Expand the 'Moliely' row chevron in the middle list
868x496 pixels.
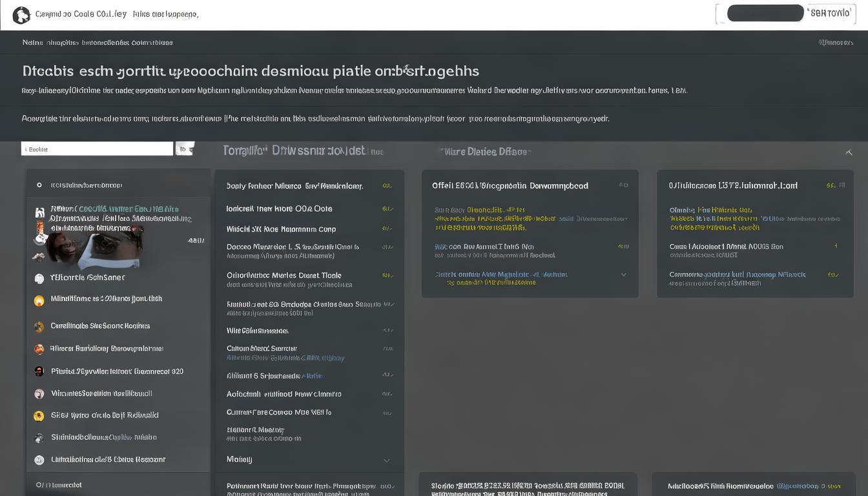pos(386,460)
